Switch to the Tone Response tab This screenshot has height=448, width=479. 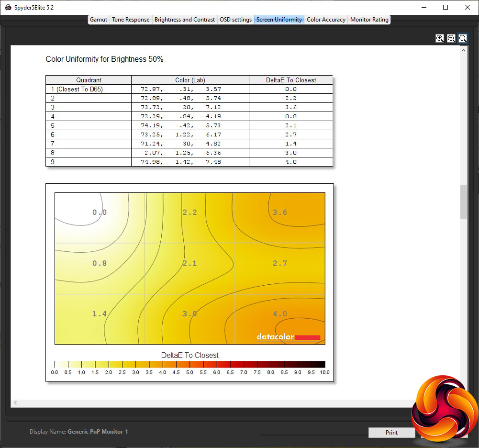[131, 20]
